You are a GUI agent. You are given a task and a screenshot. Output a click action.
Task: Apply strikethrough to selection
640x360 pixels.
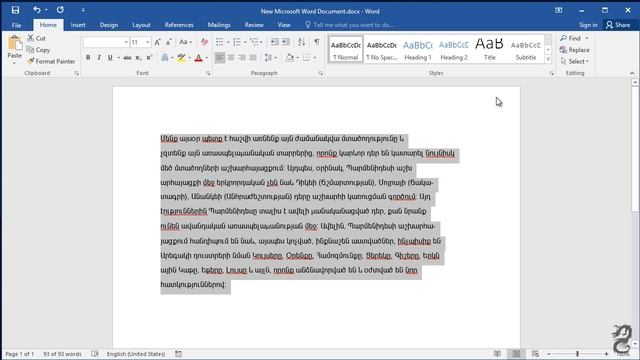(x=127, y=58)
